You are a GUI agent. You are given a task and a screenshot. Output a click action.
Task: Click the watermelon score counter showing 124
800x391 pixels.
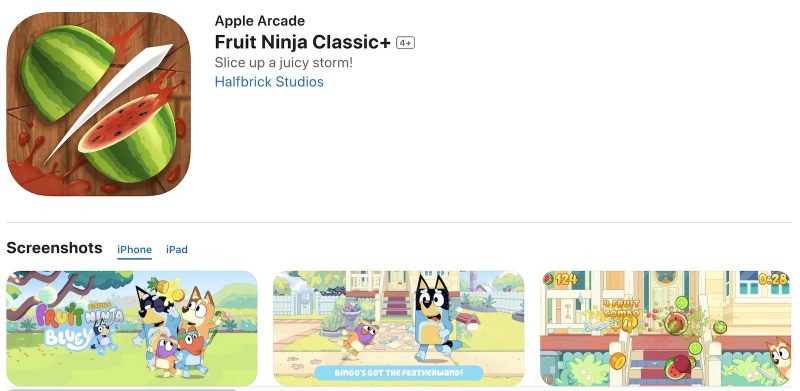pos(561,279)
